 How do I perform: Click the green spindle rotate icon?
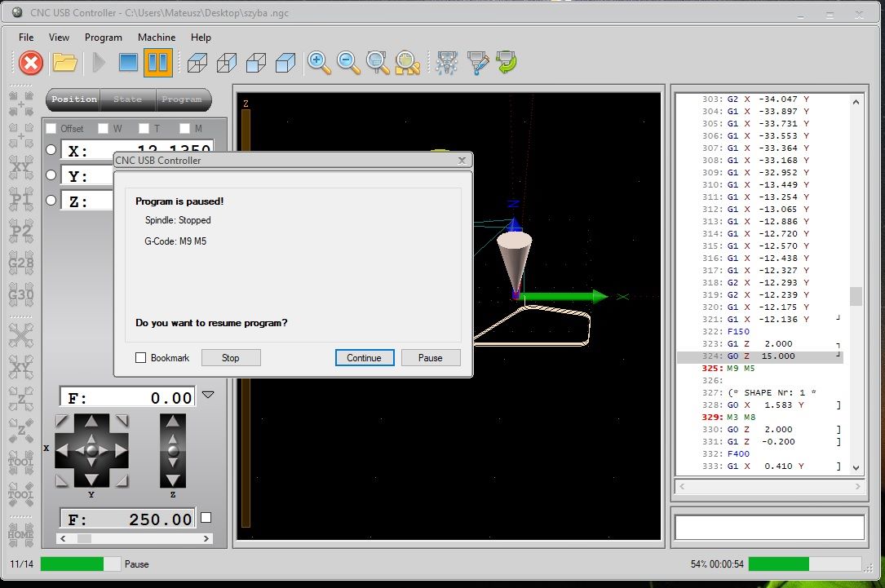pyautogui.click(x=507, y=62)
